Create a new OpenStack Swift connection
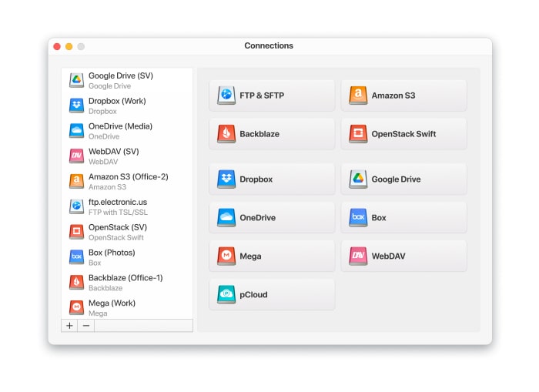This screenshot has width=539, height=392. point(404,134)
